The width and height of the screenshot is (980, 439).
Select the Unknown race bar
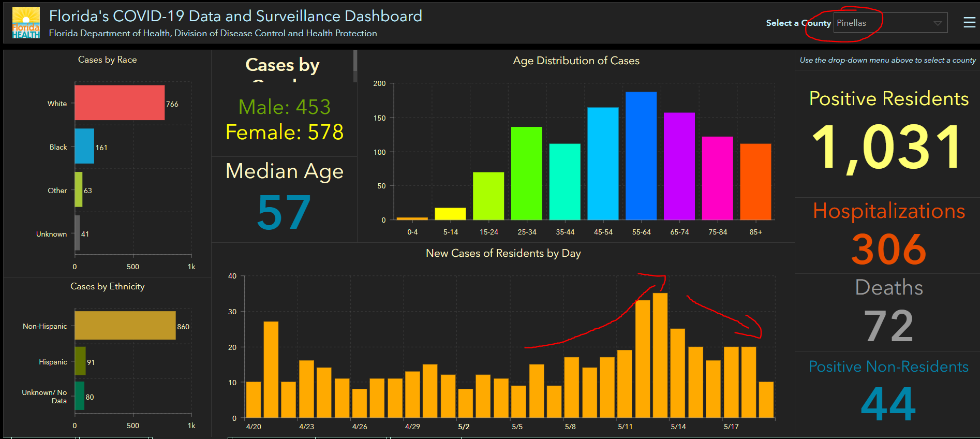click(78, 233)
